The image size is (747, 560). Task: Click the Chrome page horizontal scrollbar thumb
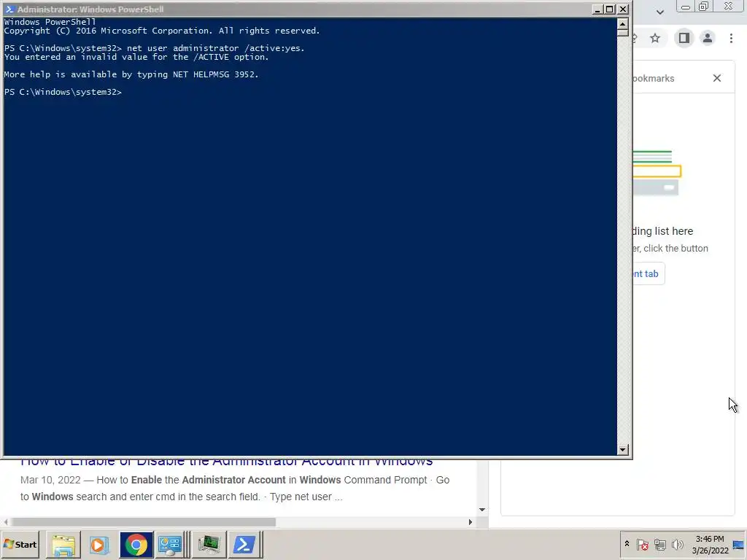143,522
